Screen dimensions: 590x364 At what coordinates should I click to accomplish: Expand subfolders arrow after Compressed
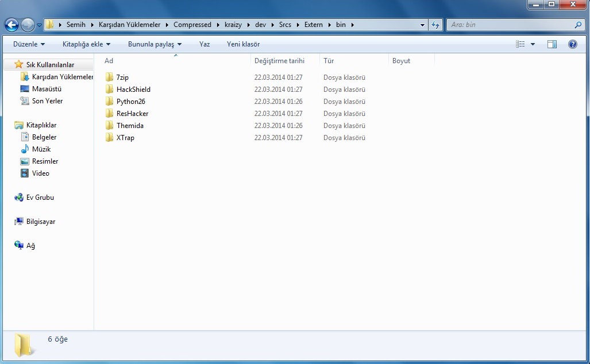pyautogui.click(x=218, y=25)
